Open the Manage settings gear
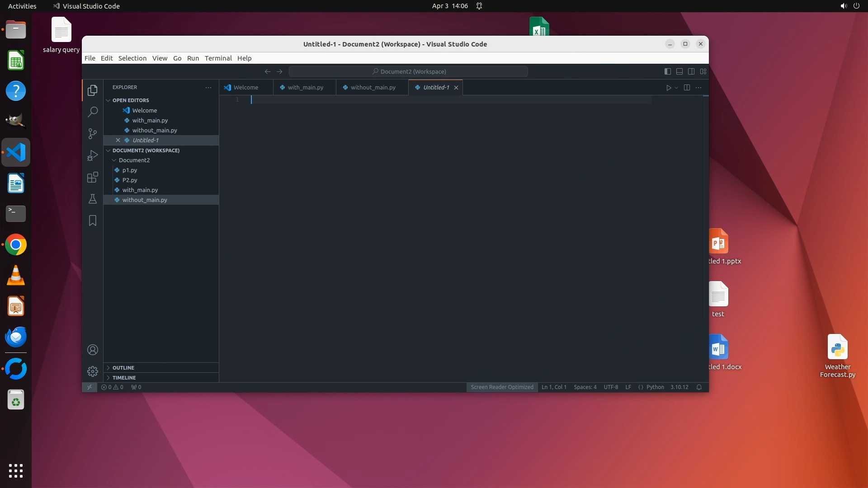The image size is (868, 488). click(93, 371)
